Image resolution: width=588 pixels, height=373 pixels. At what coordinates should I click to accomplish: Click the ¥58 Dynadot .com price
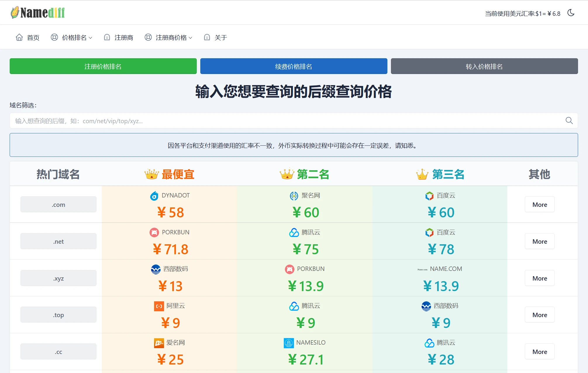click(170, 212)
